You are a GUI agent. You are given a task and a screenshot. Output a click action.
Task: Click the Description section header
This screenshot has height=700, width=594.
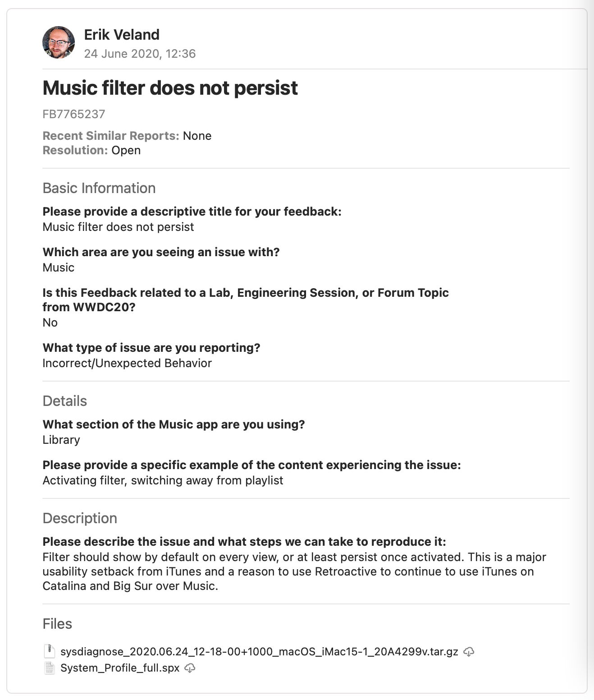click(80, 518)
